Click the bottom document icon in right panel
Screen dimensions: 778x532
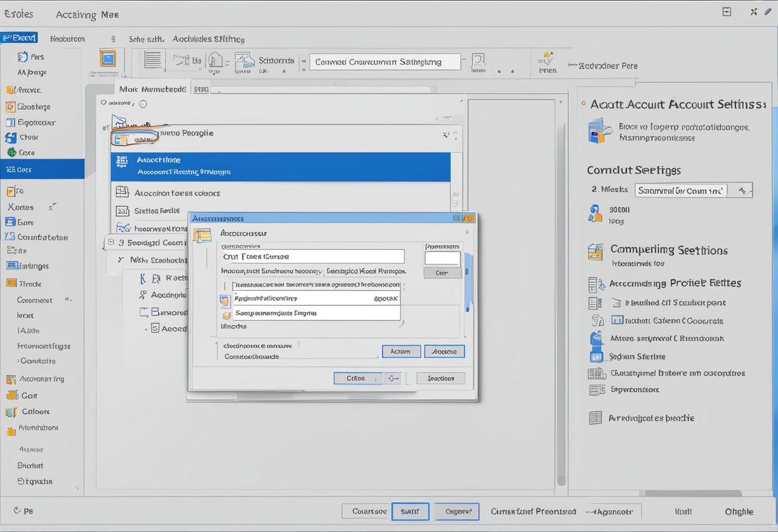(596, 418)
